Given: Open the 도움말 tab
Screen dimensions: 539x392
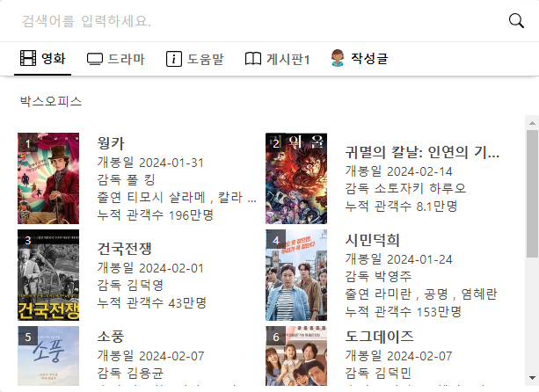Looking at the screenshot, I should point(195,59).
